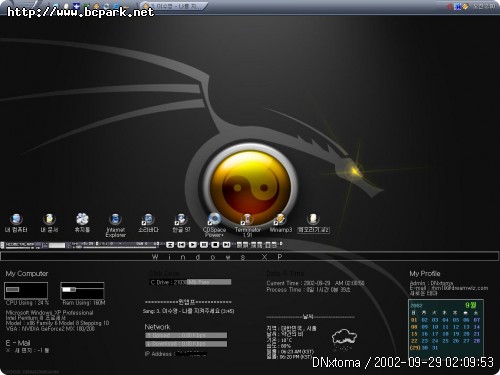Click the IP Address line
Viewport: 500px width, 375px height.
[x=176, y=354]
